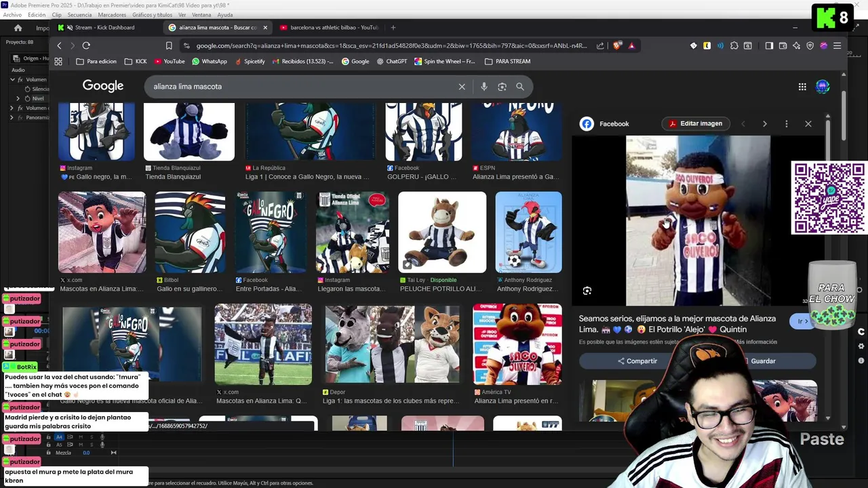Viewport: 868px width, 488px height.
Task: Open the browser extensions puzzle icon
Action: 734,45
